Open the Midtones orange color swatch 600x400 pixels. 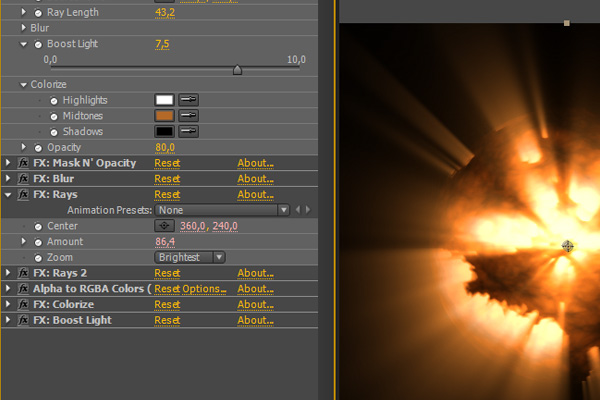coord(164,116)
